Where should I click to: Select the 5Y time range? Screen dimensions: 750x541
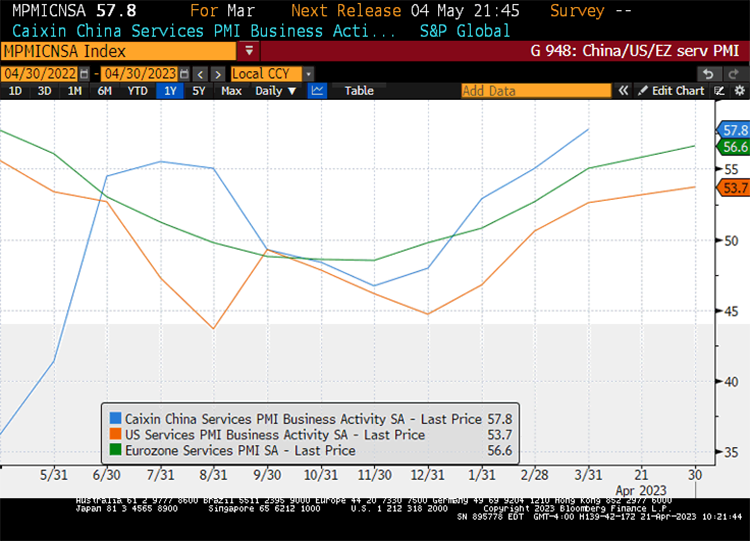pos(199,91)
